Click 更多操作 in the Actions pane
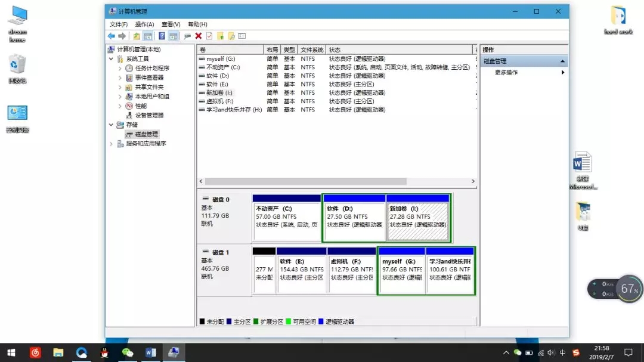 (x=506, y=72)
